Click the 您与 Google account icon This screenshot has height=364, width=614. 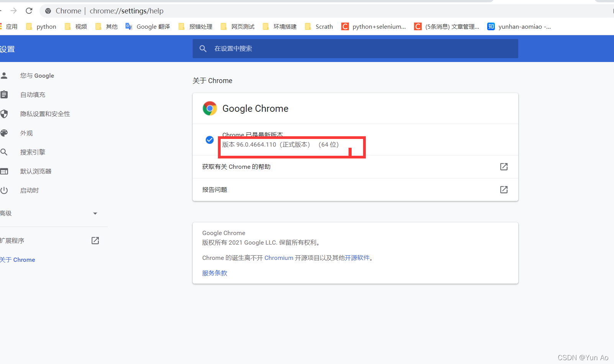click(x=4, y=75)
